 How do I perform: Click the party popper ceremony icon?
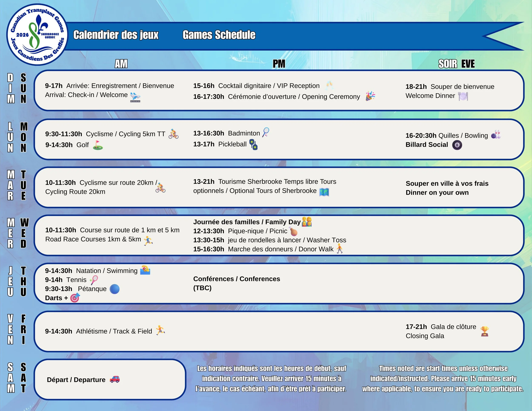(x=370, y=96)
